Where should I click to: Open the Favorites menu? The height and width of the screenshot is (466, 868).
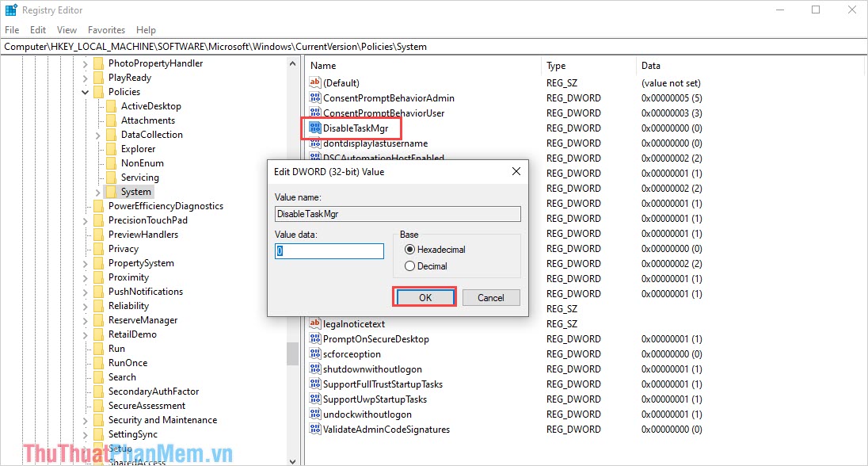(x=106, y=29)
